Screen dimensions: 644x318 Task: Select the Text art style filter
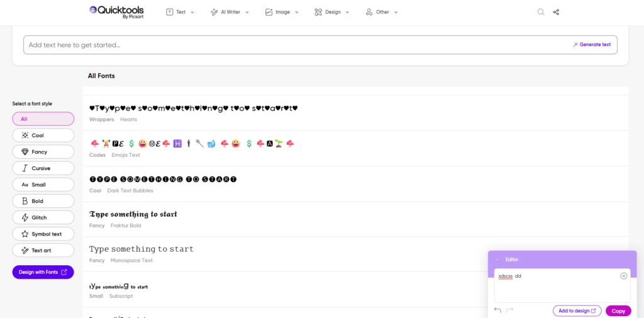(43, 250)
